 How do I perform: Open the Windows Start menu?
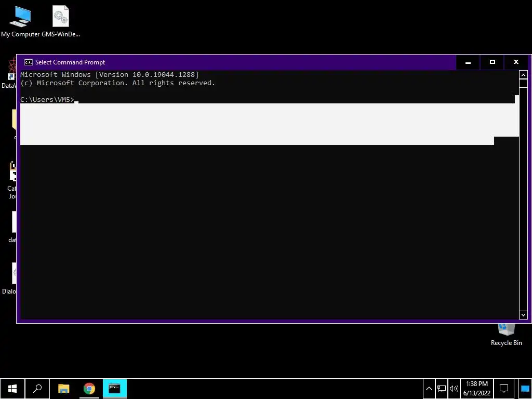[12, 389]
